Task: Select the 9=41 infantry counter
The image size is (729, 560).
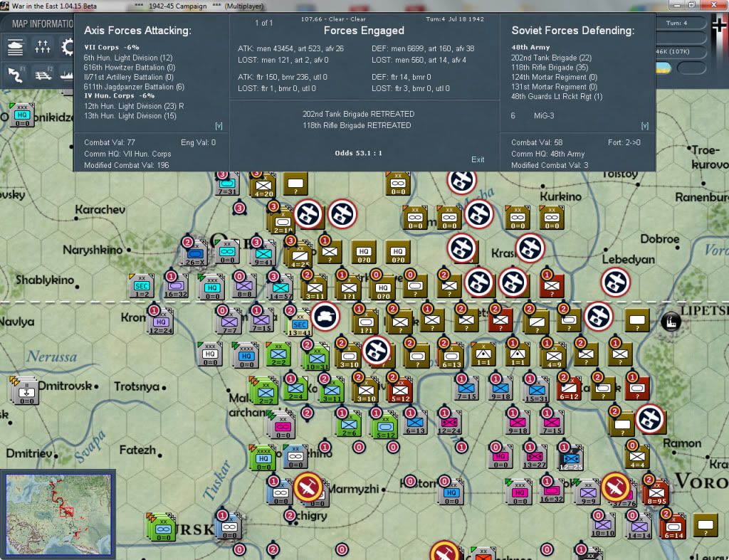Action: coord(263,254)
